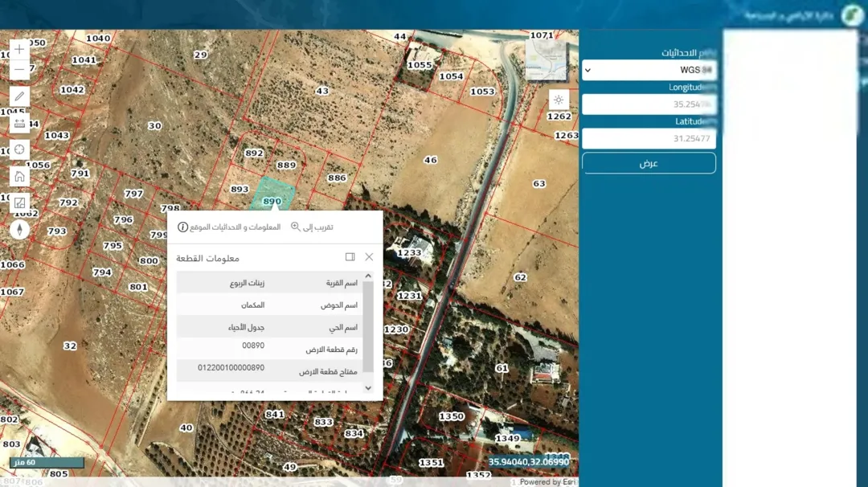The width and height of the screenshot is (868, 487).
Task: Return map to home extent
Action: [19, 176]
